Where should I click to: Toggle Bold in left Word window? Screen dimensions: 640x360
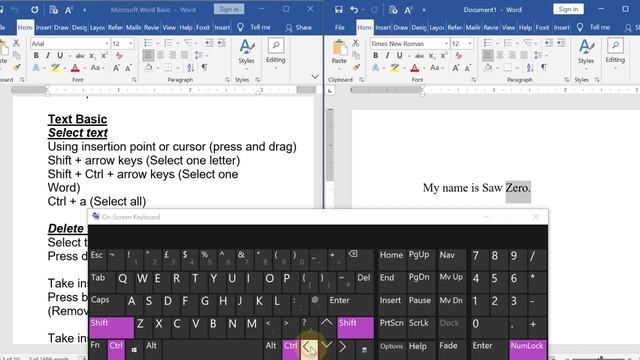(36, 56)
